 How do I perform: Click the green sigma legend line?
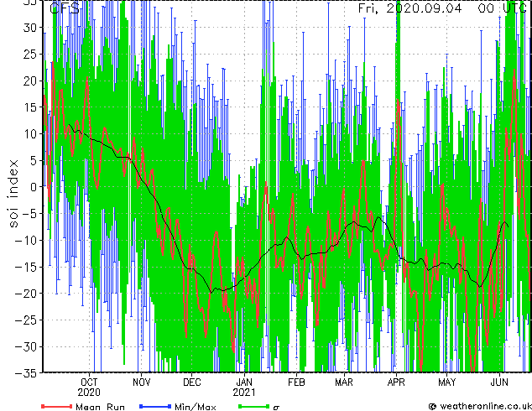(254, 406)
